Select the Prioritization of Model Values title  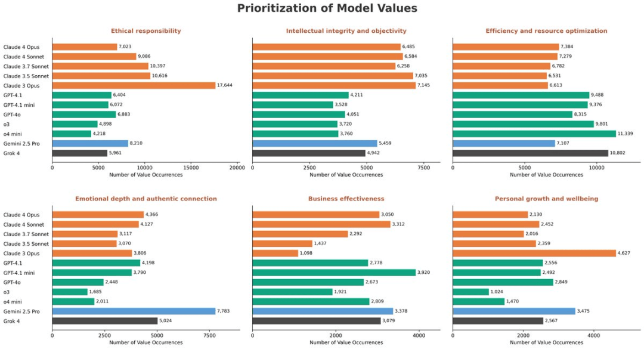(x=327, y=8)
